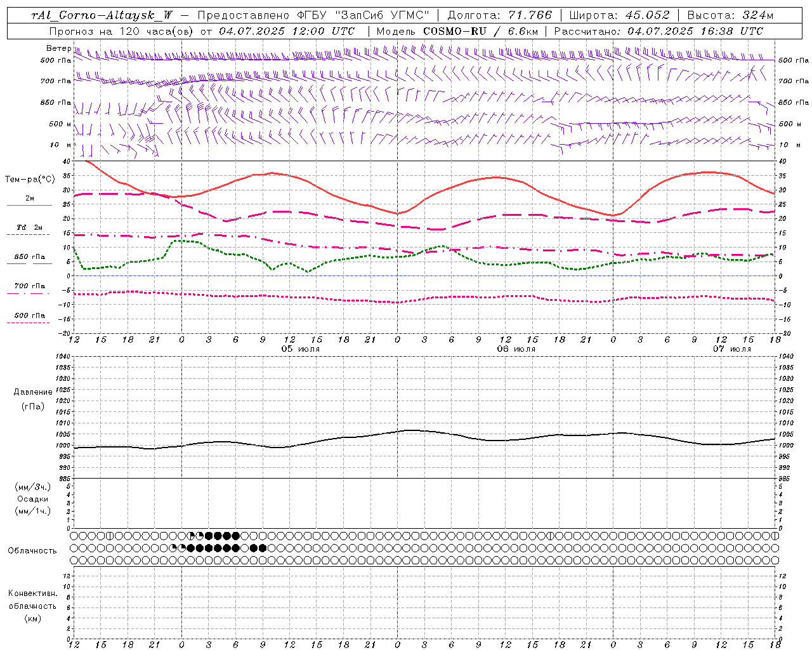Click the date label 07 июля
Viewport: 812px width, 650px height.
732,349
